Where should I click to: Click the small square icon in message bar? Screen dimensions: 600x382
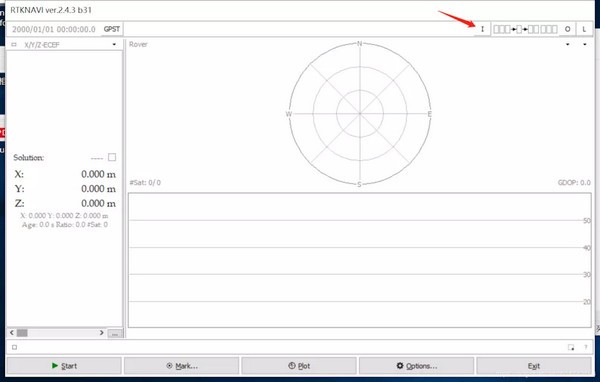coord(15,347)
